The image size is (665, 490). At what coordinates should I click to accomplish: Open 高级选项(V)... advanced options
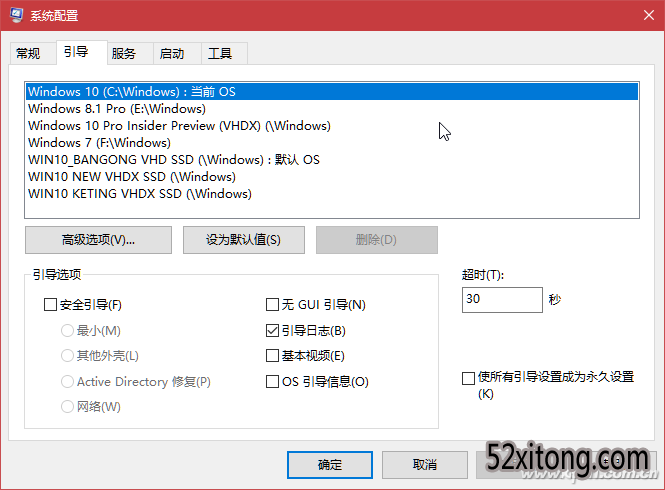[98, 240]
